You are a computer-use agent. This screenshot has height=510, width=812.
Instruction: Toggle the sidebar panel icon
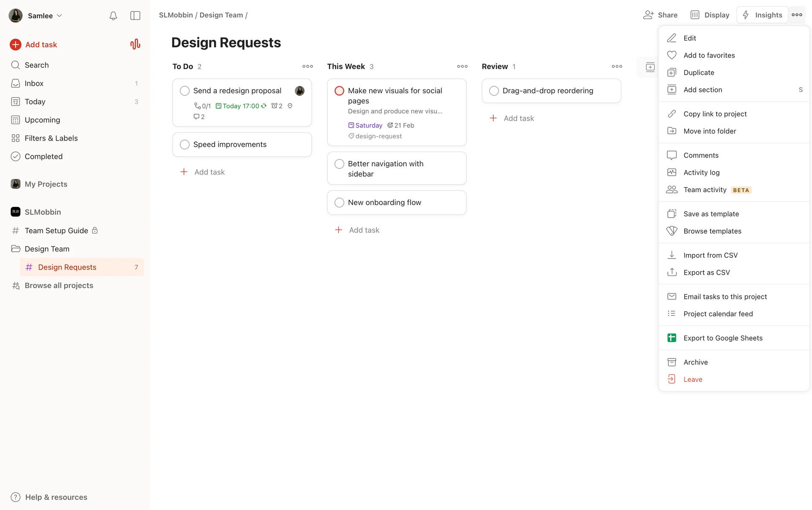pyautogui.click(x=135, y=16)
